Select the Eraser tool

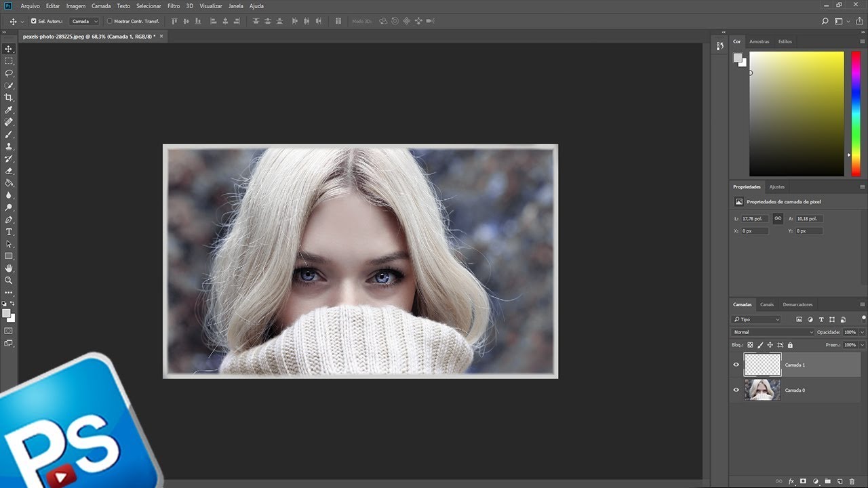click(9, 171)
